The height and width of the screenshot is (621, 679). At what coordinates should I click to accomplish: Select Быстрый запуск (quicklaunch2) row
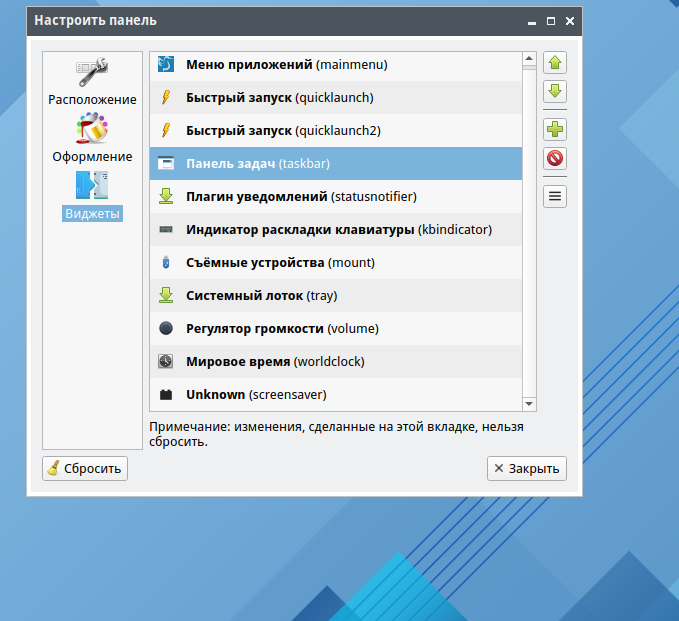pos(336,130)
